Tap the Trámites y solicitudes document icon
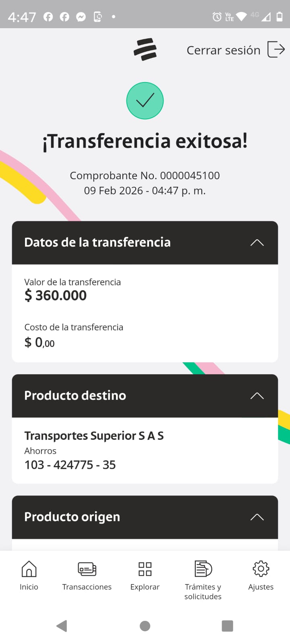Image resolution: width=290 pixels, height=644 pixels. pyautogui.click(x=203, y=569)
